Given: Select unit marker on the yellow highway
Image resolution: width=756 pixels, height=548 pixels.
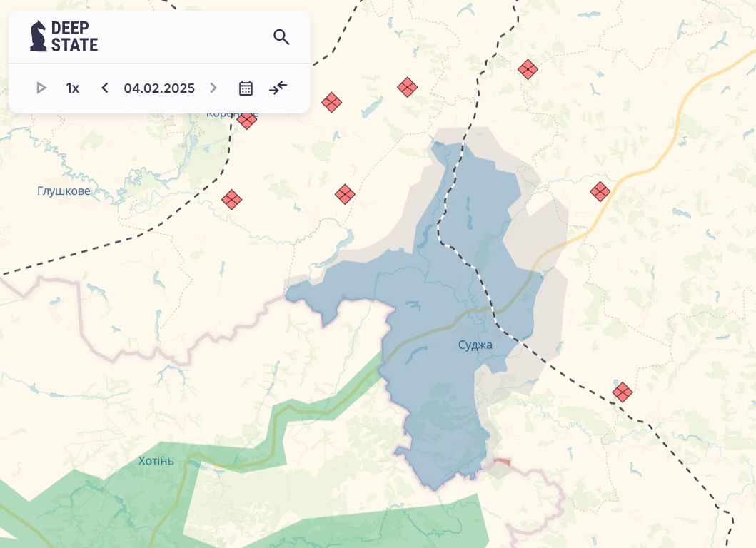Looking at the screenshot, I should [x=600, y=191].
